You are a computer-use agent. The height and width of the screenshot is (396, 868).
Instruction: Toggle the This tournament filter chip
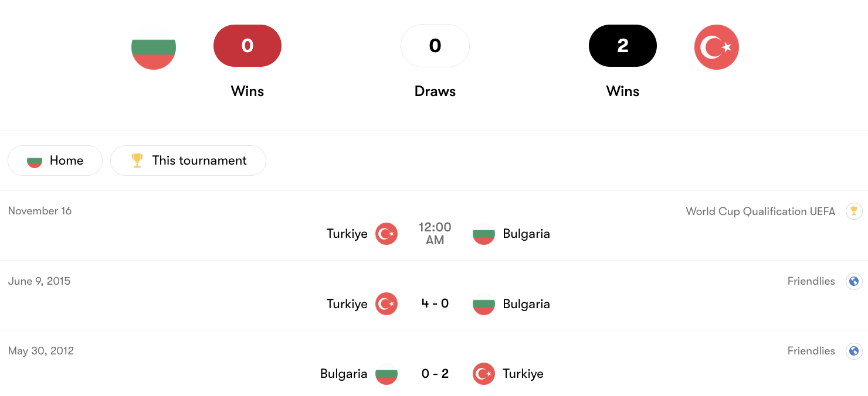pos(188,161)
